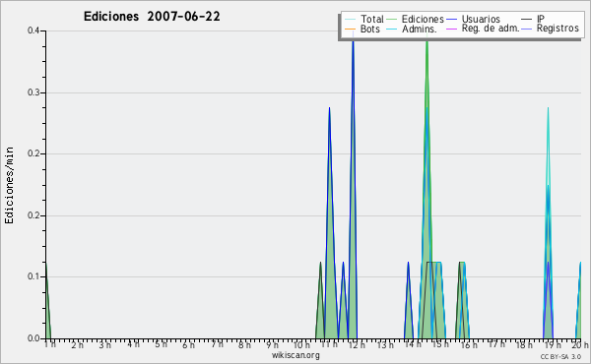This screenshot has height=364, width=591.
Task: Click the 20 h x-axis label
Action: click(580, 345)
